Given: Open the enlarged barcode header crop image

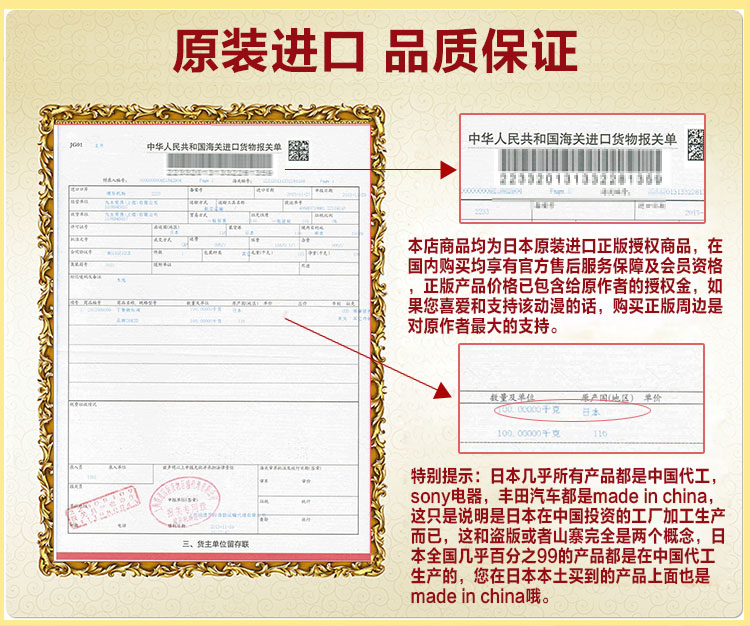Looking at the screenshot, I should 582,168.
